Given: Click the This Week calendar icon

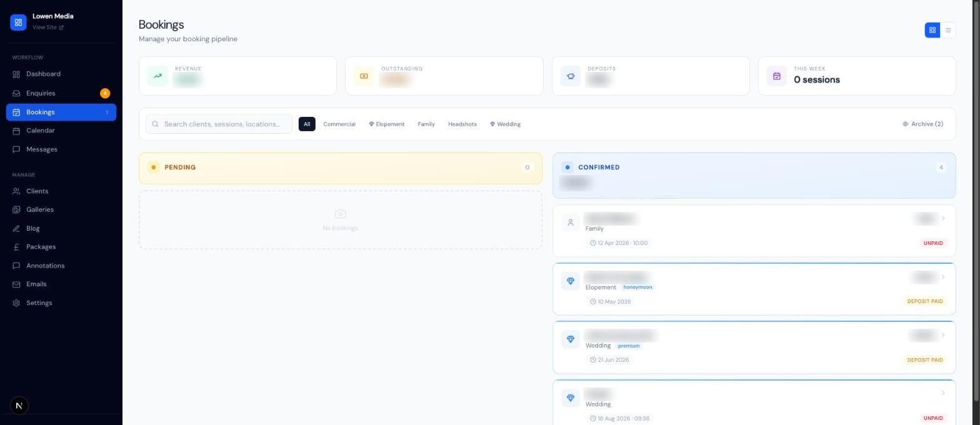Looking at the screenshot, I should pos(777,76).
